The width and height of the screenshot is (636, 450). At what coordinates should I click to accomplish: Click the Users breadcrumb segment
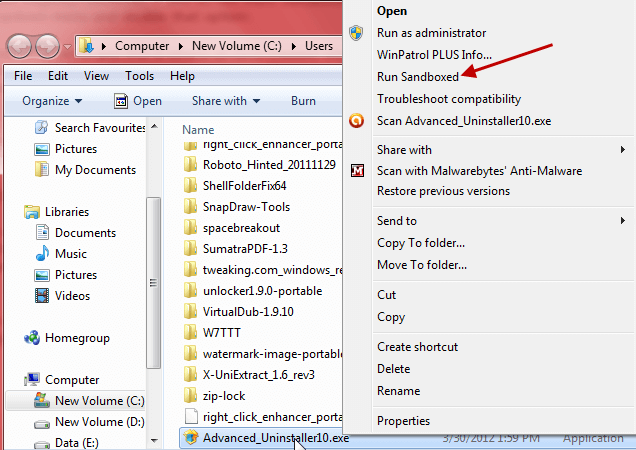319,46
